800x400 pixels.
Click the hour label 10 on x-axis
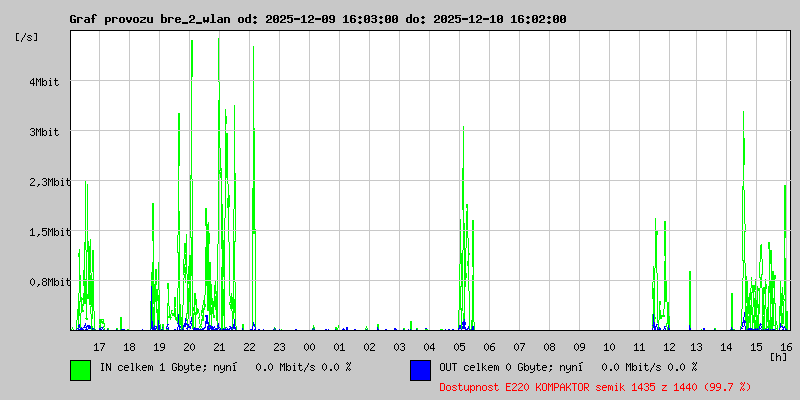pos(610,347)
